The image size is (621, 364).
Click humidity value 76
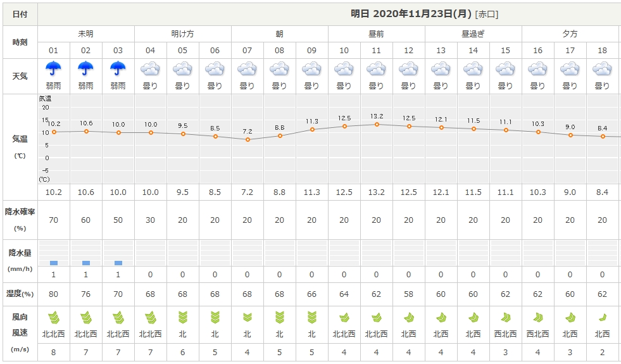85,294
